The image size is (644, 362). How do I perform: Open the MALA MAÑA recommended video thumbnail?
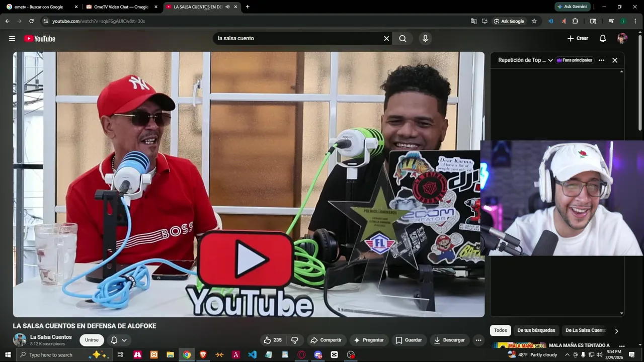pyautogui.click(x=519, y=346)
